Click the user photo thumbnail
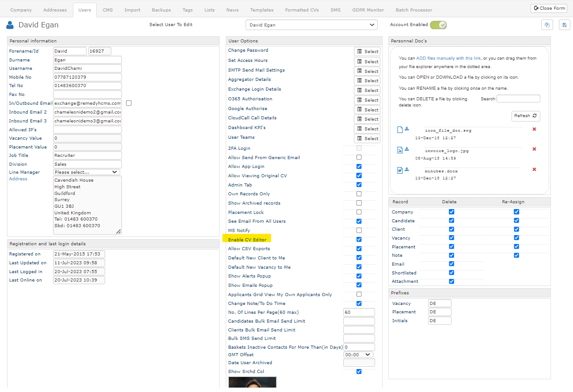 [x=252, y=383]
